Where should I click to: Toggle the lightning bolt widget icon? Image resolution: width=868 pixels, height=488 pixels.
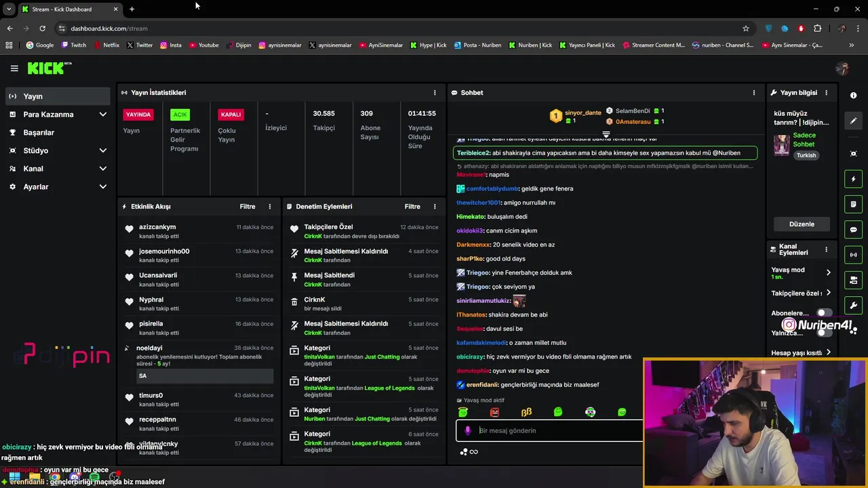[x=854, y=179]
